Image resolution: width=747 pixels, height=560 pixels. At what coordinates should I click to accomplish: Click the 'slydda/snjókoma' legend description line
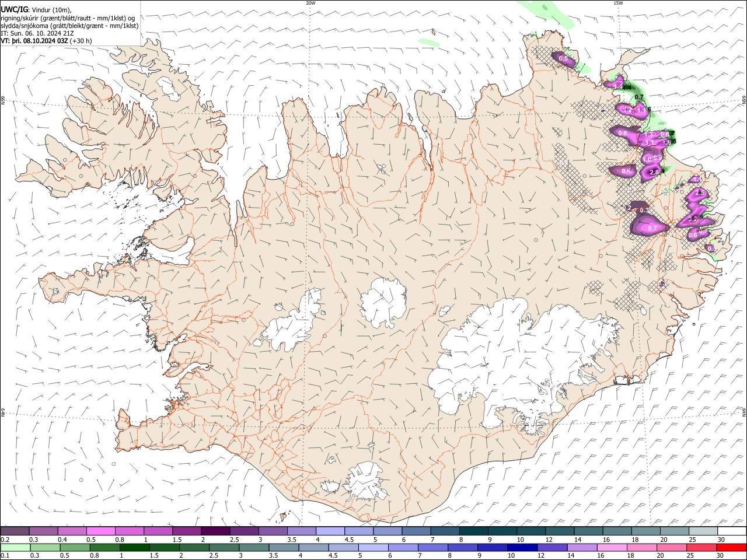coord(69,25)
